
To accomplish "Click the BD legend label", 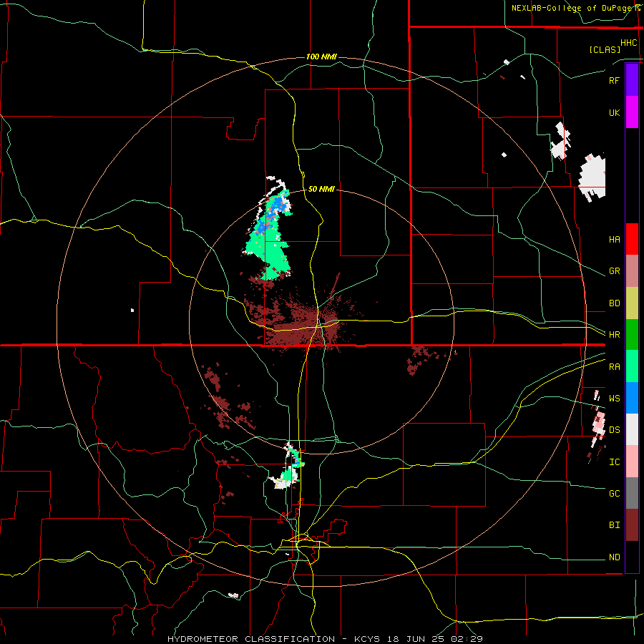I will coord(615,303).
